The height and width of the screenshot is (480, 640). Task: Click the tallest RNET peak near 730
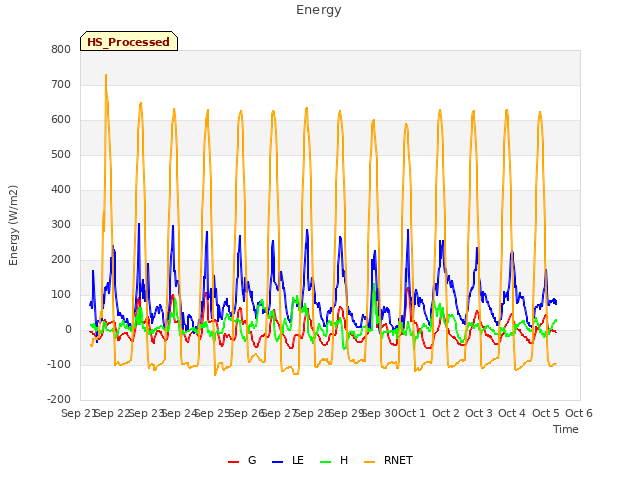106,76
